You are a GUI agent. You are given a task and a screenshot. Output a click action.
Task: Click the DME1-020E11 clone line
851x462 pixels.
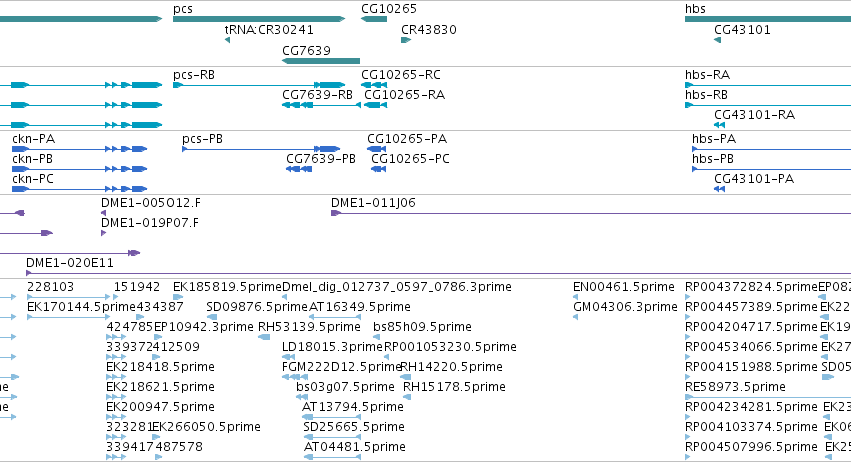439,273
